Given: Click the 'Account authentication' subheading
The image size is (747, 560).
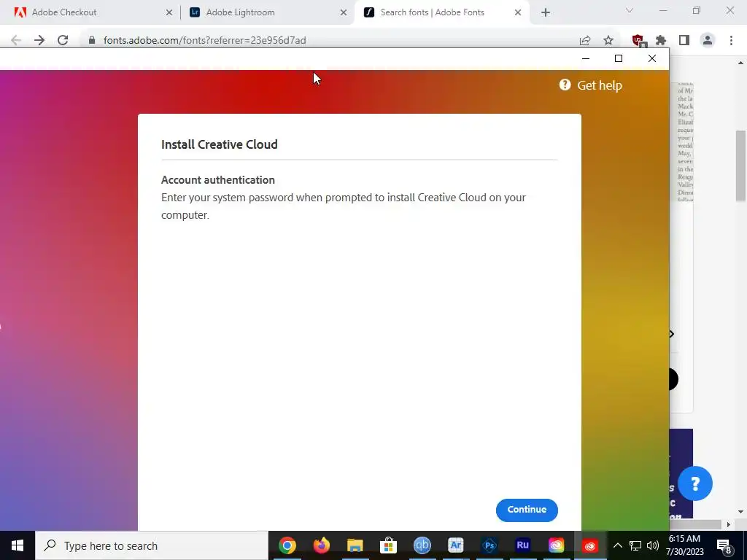Looking at the screenshot, I should 217,180.
